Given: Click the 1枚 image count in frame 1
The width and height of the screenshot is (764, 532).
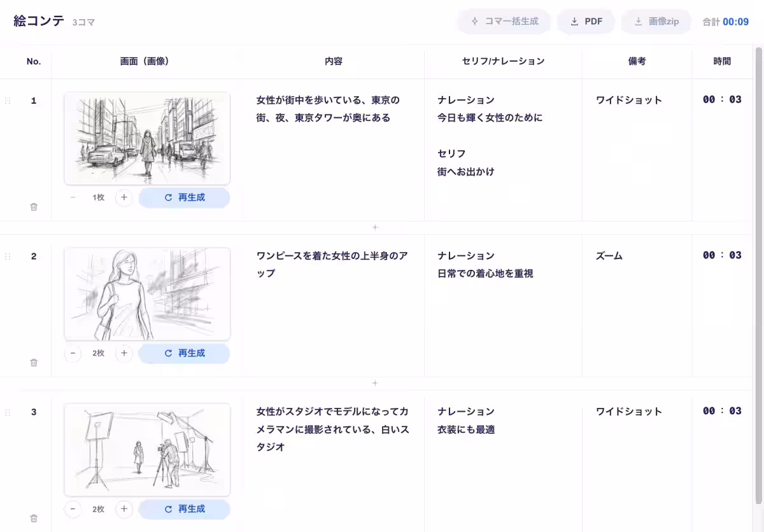Looking at the screenshot, I should [99, 198].
